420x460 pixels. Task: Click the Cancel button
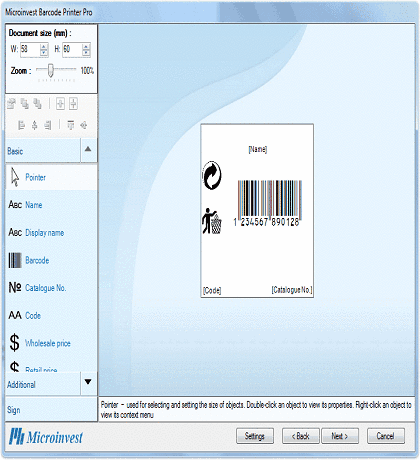tap(386, 436)
